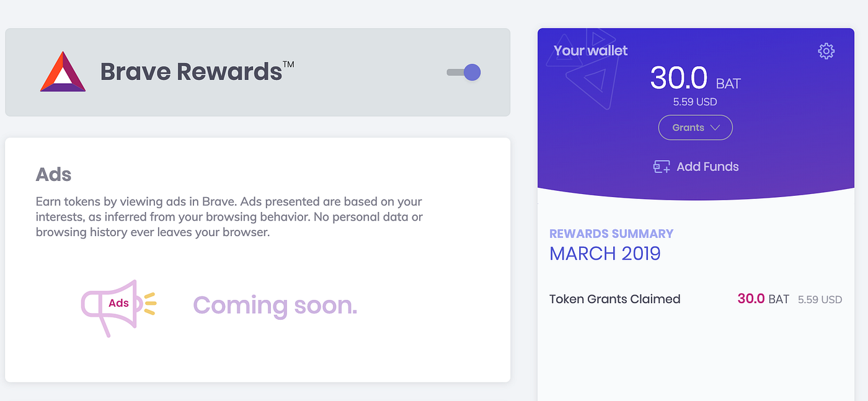Click the Ads description paragraph
This screenshot has width=868, height=401.
pos(229,218)
